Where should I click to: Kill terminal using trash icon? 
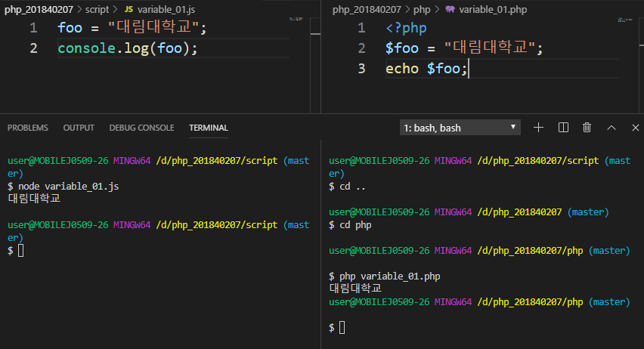point(587,128)
